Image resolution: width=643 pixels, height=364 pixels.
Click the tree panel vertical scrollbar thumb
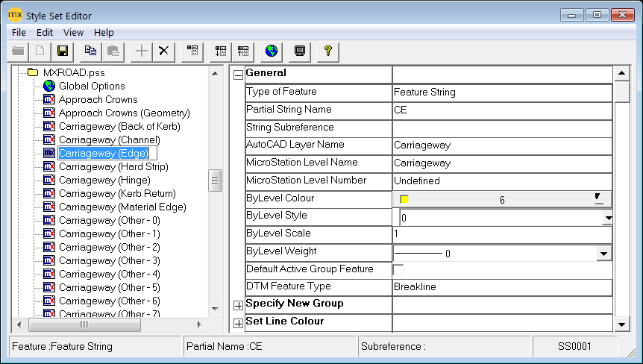(215, 181)
